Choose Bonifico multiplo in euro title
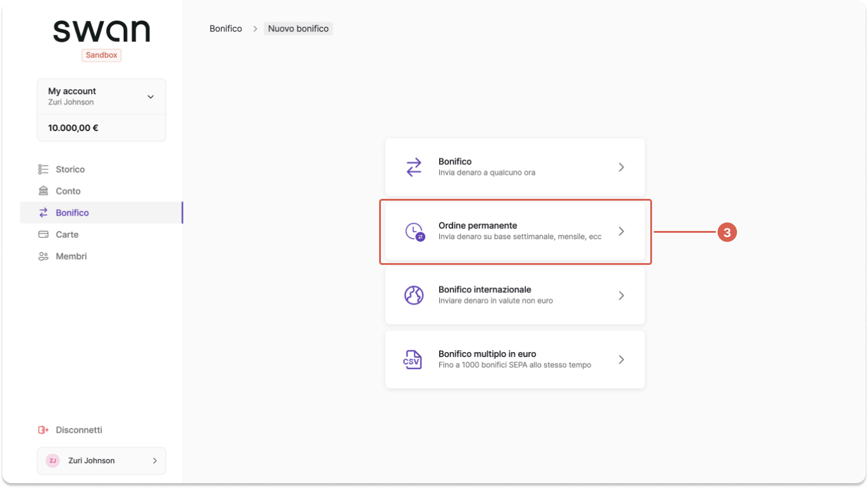The image size is (868, 488). tap(487, 354)
